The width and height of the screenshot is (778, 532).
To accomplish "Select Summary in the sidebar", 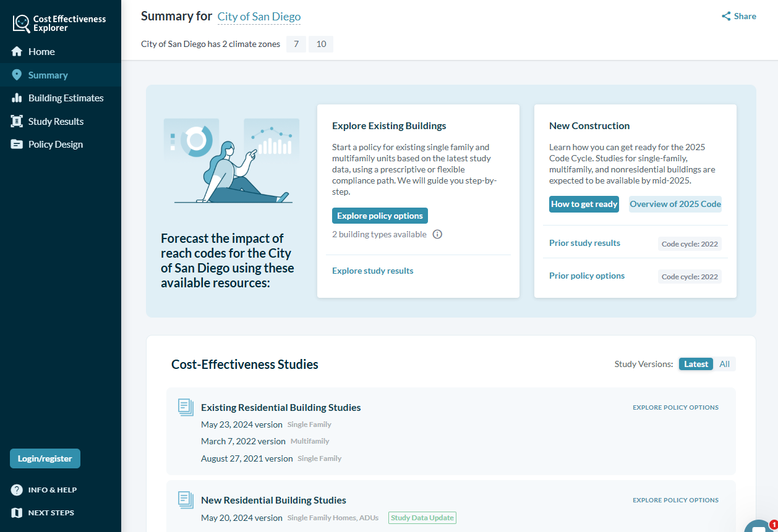I will pos(61,75).
